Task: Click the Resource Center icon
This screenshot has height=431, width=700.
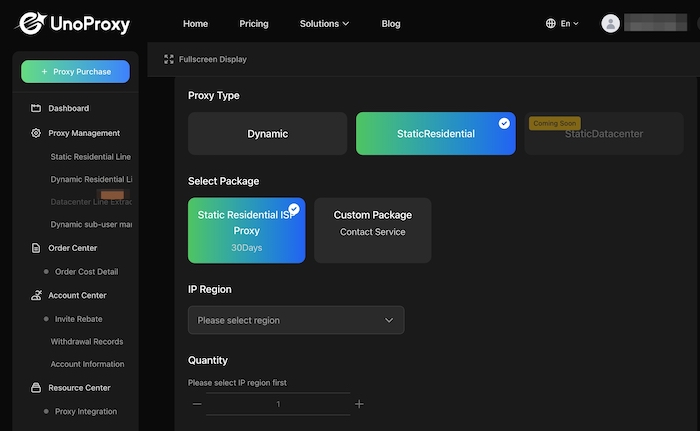Action: point(36,388)
